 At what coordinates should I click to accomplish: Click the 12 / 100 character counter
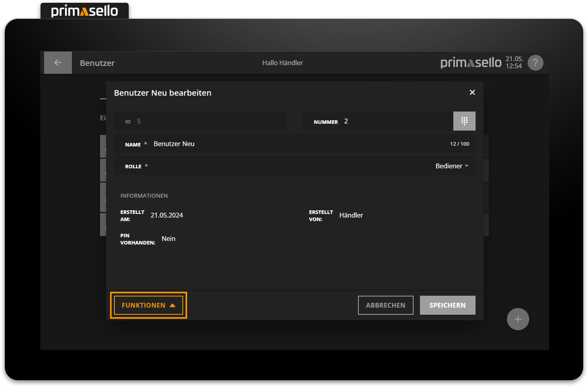pos(459,144)
